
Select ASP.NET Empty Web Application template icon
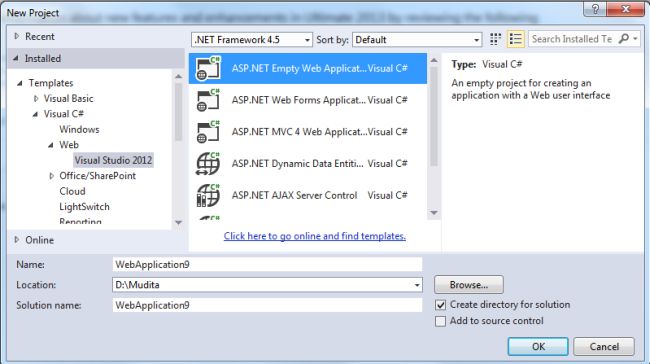[208, 68]
